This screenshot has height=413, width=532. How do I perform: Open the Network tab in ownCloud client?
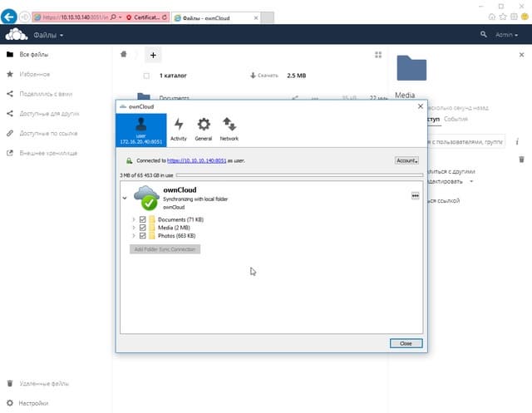[229, 129]
